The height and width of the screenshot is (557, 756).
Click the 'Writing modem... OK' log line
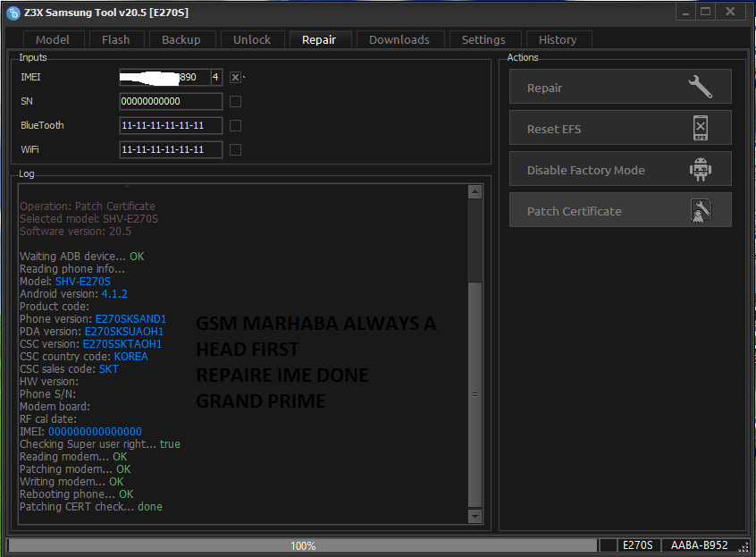click(x=71, y=482)
